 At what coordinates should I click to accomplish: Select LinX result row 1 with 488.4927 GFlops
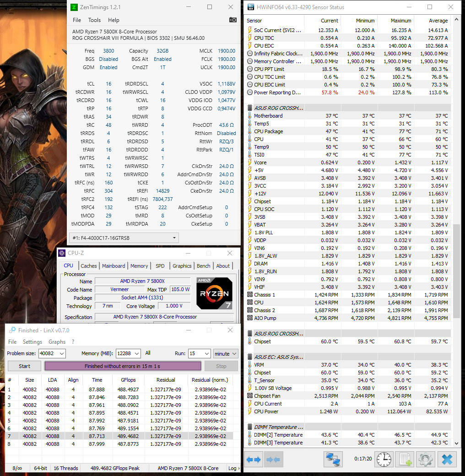[x=119, y=389]
